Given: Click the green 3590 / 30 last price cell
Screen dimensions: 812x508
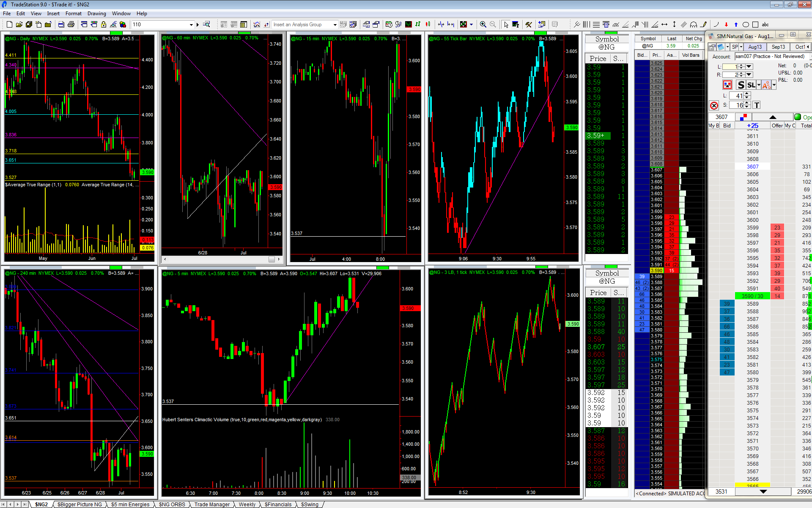Looking at the screenshot, I should click(x=752, y=296).
